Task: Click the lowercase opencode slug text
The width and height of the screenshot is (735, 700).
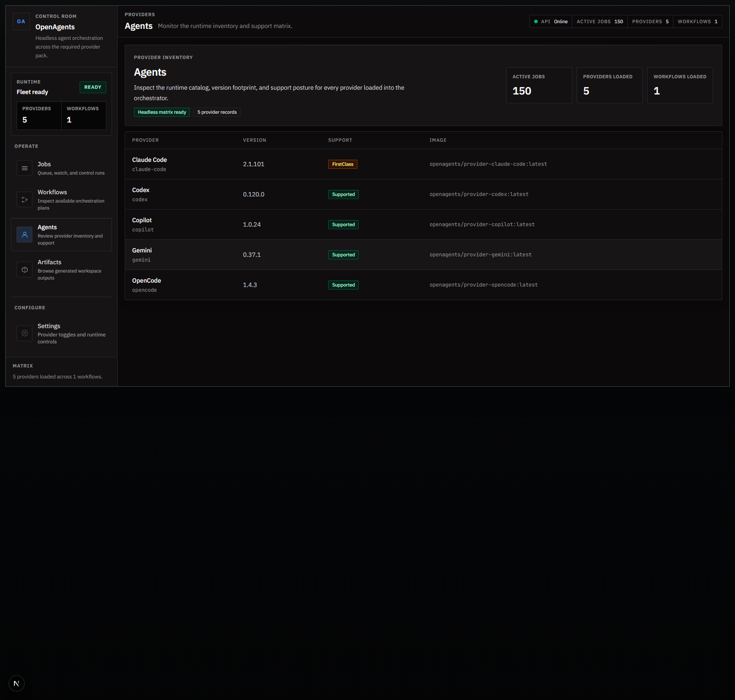Action: (x=144, y=290)
